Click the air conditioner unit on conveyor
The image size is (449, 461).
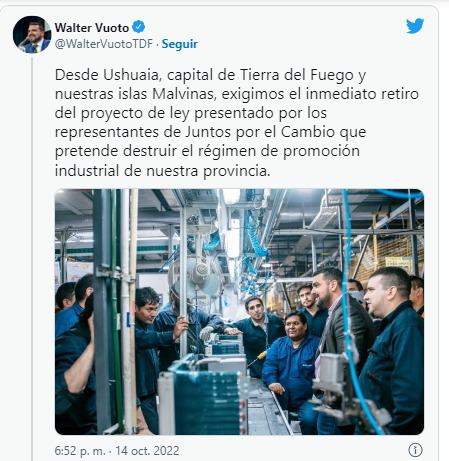(203, 398)
